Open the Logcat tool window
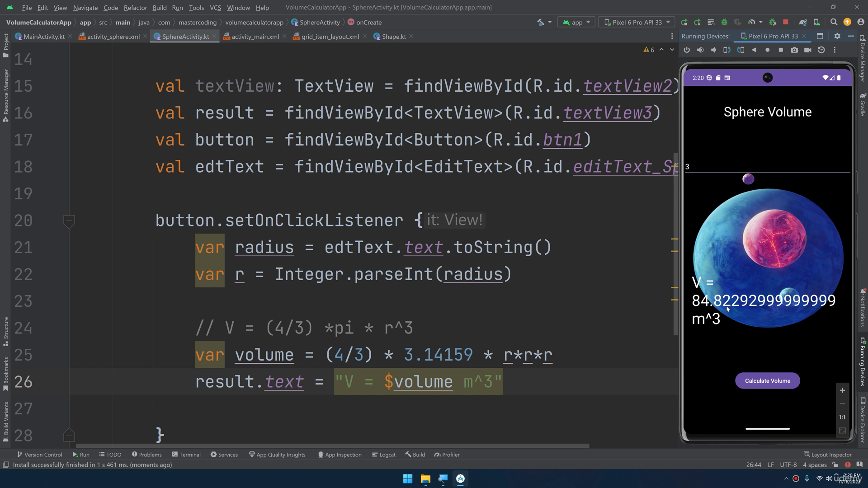Image resolution: width=868 pixels, height=488 pixels. pos(383,455)
